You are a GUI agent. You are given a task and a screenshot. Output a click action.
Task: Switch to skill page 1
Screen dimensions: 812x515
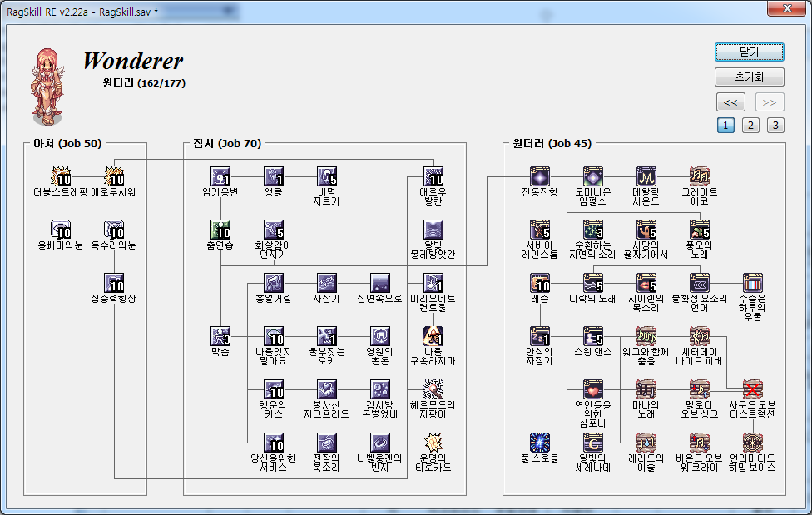coord(725,126)
